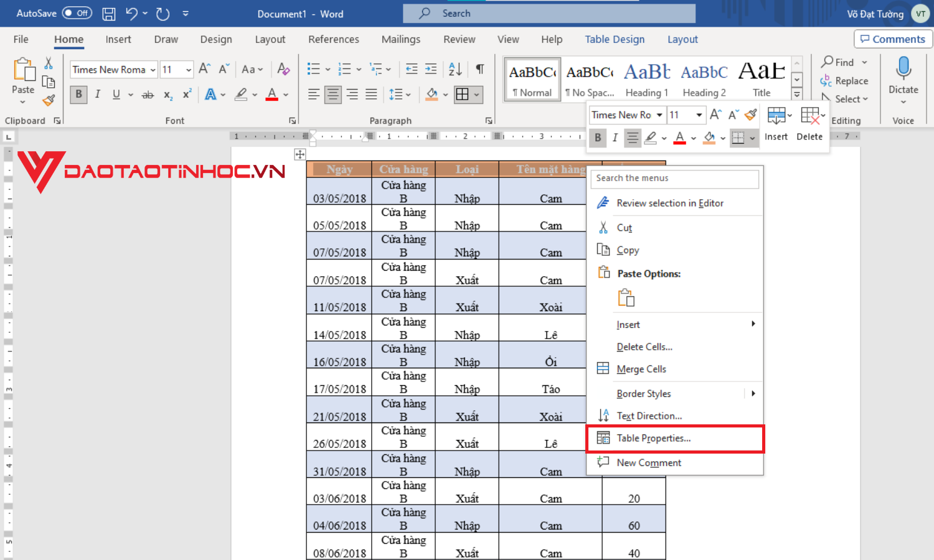
Task: Select the Format Painter icon
Action: [x=49, y=100]
